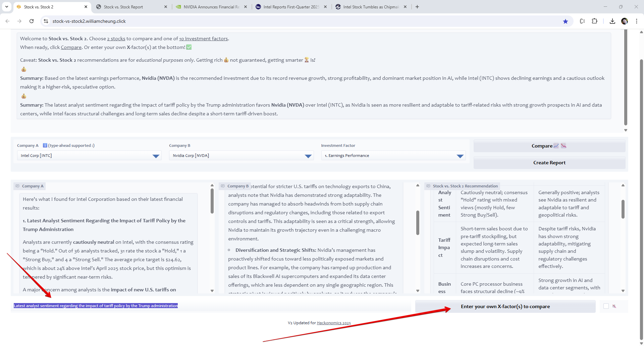Open browser Downloads icon
The height and width of the screenshot is (346, 644).
click(x=612, y=21)
